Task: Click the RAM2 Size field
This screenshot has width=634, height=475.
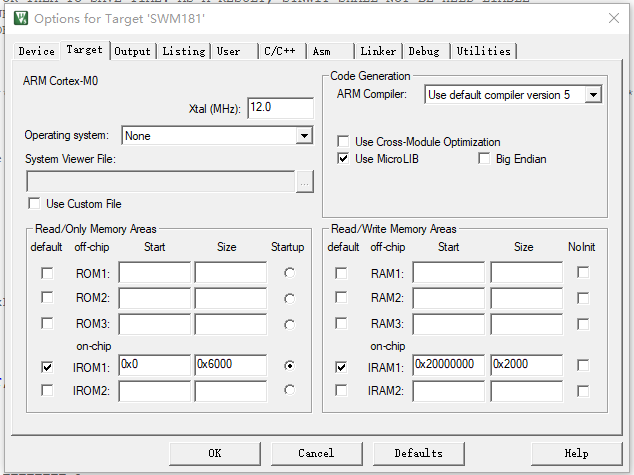Action: pos(526,298)
